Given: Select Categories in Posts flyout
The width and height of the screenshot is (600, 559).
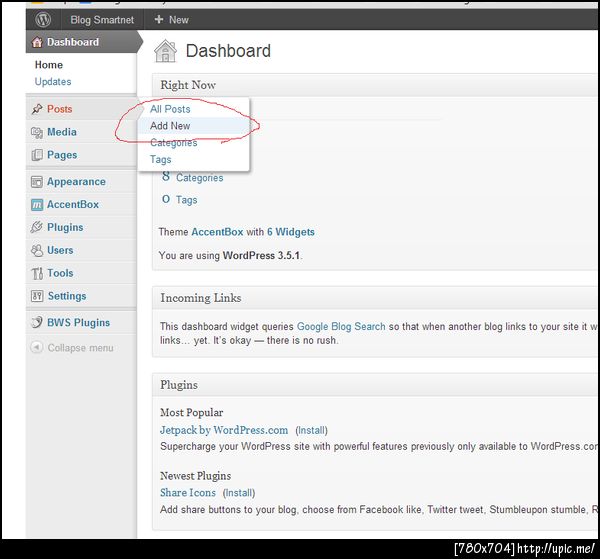Looking at the screenshot, I should coord(174,143).
